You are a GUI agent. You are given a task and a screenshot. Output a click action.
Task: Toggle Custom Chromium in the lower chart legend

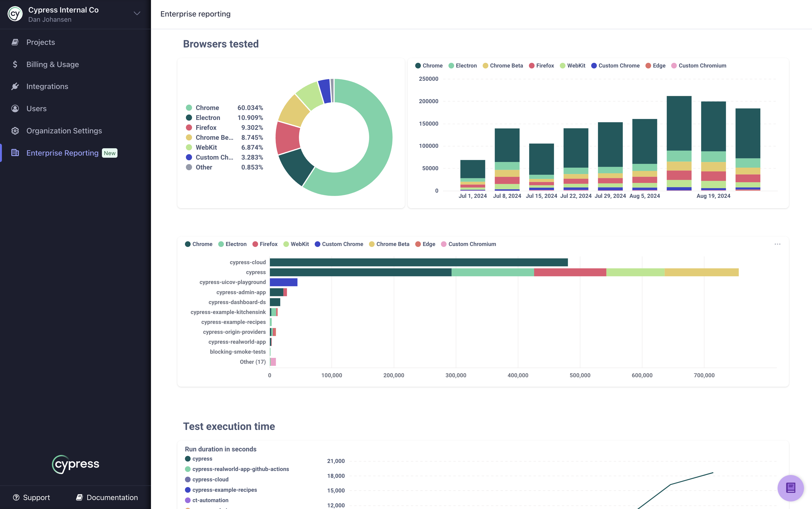point(469,244)
